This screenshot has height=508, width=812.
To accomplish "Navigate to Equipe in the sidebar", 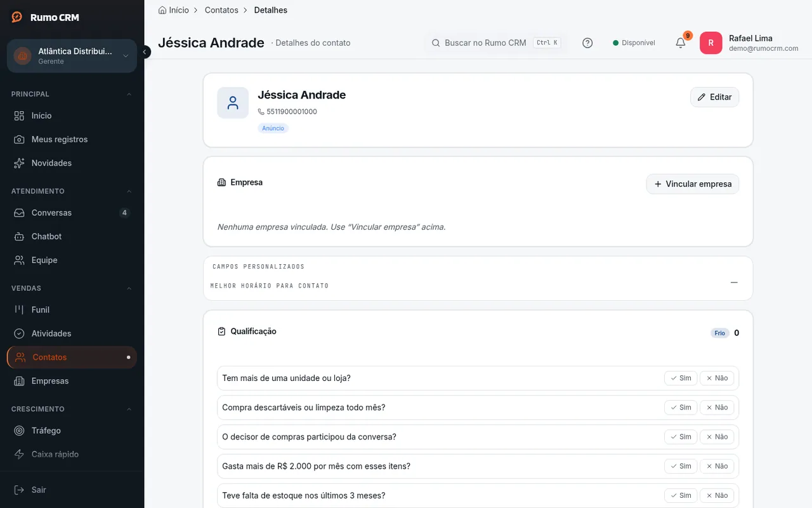I will click(72, 260).
